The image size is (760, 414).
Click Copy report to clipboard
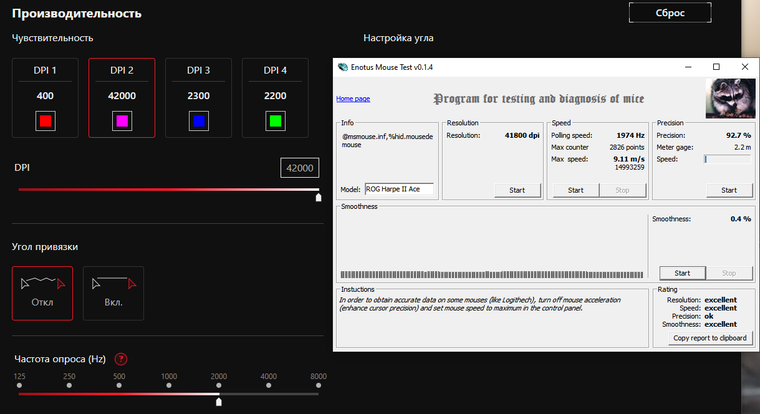[710, 338]
